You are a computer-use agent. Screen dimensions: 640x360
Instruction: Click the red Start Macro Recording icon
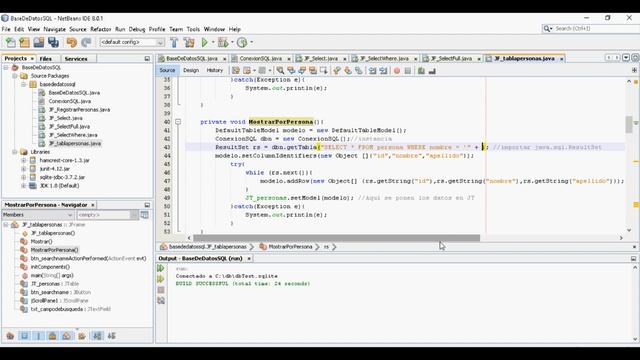(x=397, y=71)
